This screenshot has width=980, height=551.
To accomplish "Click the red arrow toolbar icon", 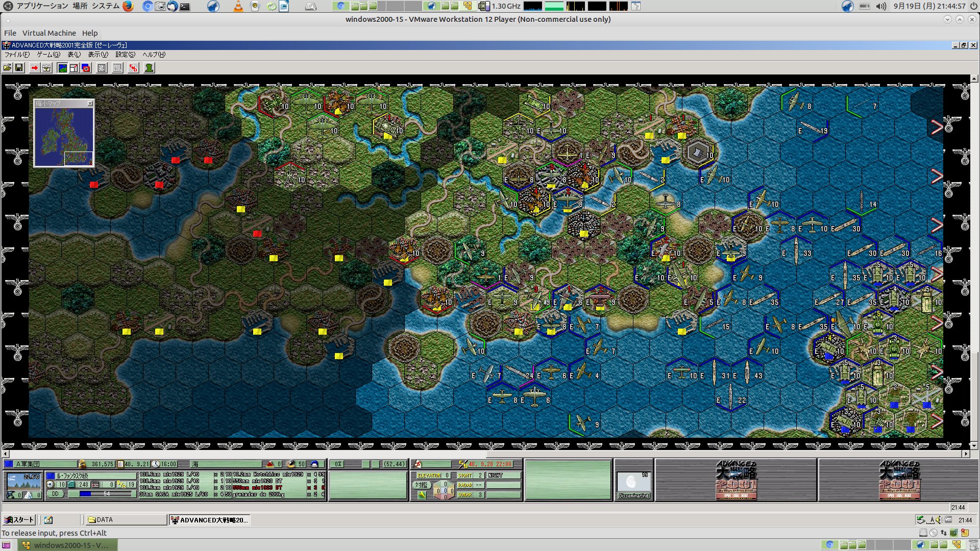I will [x=34, y=68].
